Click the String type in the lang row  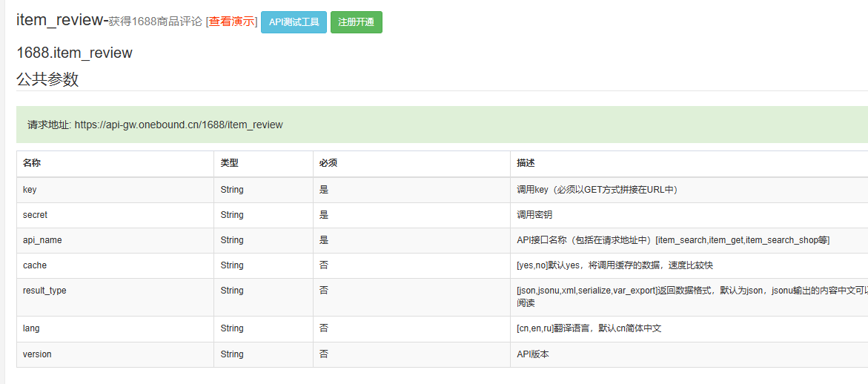232,328
